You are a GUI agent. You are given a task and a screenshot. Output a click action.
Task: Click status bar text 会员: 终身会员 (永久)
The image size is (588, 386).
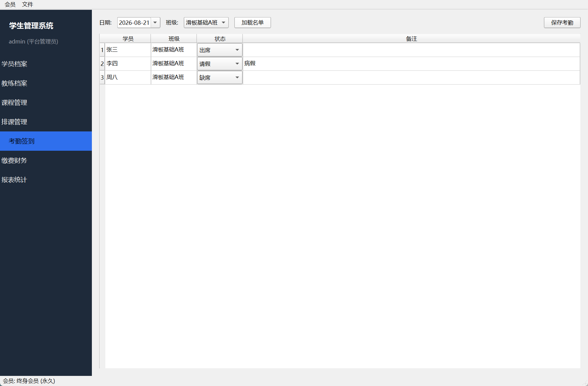point(29,381)
